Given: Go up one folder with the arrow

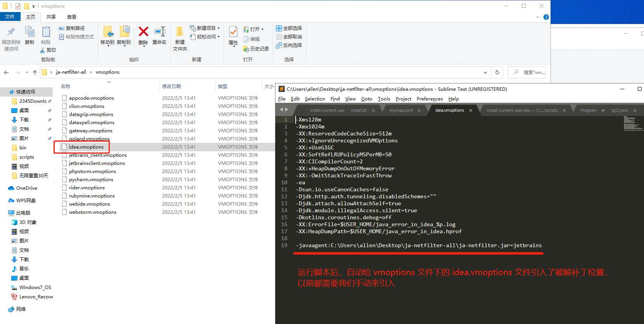Looking at the screenshot, I should coord(35,72).
